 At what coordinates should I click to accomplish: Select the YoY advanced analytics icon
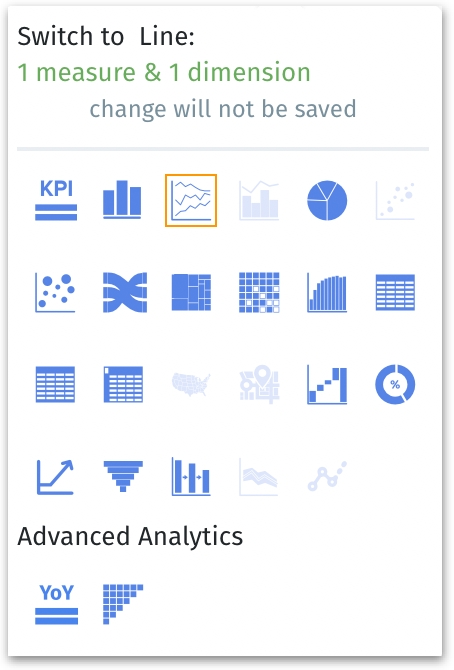pos(56,604)
